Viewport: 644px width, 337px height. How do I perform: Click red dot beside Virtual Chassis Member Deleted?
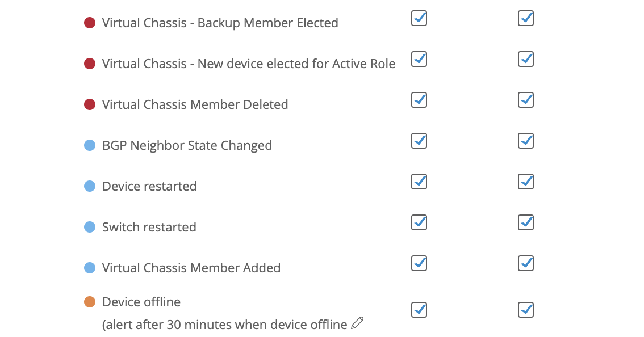tap(90, 104)
